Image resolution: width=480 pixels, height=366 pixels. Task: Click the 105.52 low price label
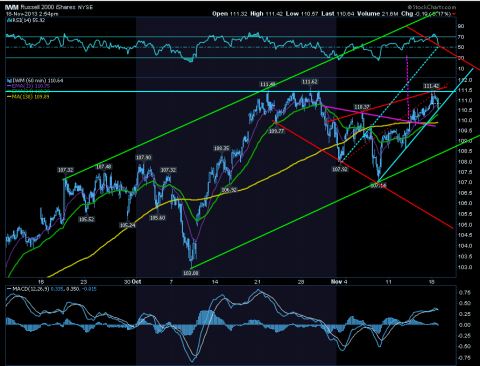coord(86,219)
